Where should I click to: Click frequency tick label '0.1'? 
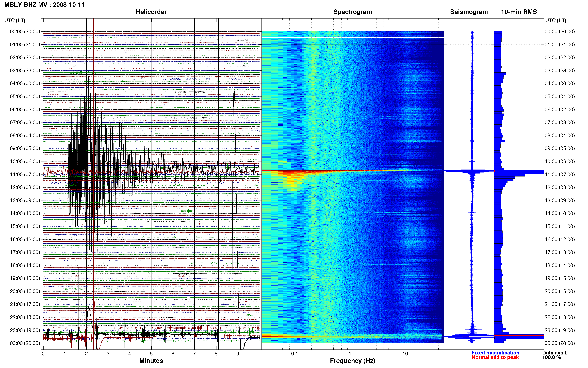pyautogui.click(x=295, y=354)
